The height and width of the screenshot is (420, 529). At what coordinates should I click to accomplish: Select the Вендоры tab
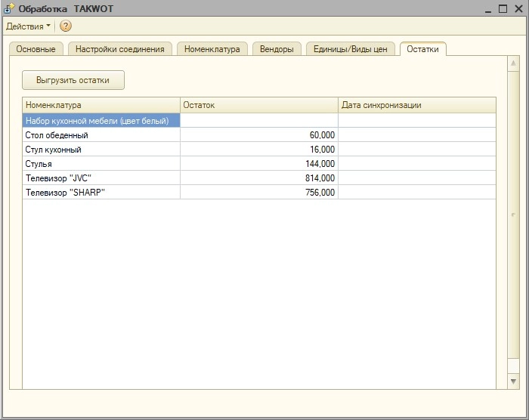tap(276, 49)
